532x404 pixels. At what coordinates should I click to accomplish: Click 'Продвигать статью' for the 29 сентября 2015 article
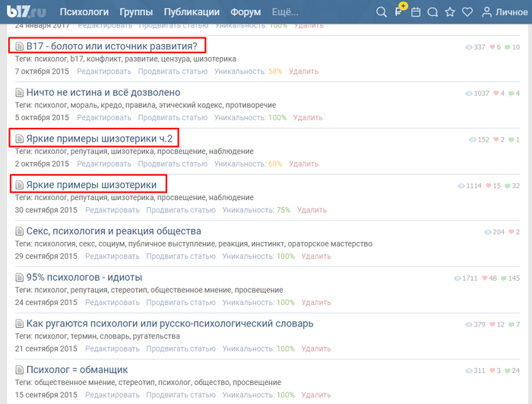point(181,256)
